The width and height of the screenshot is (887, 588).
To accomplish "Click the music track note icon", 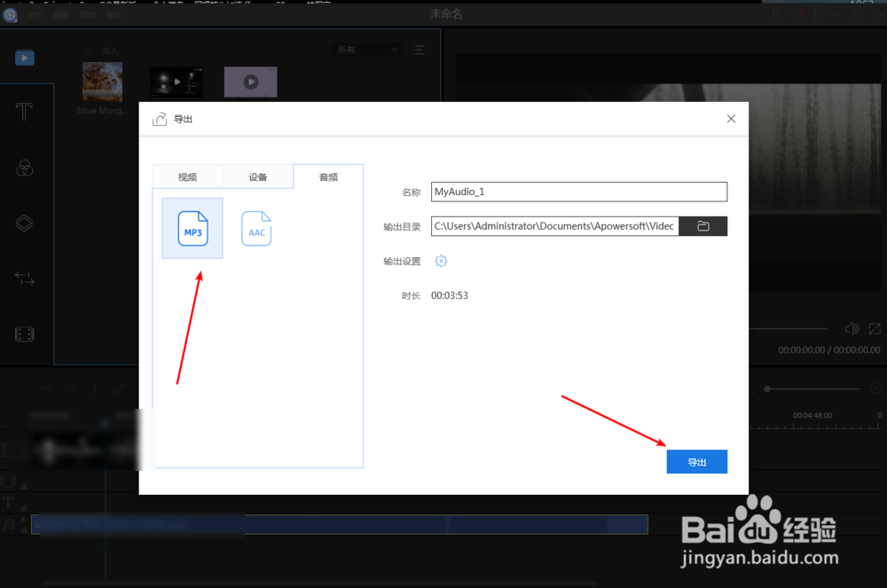I will pos(9,525).
